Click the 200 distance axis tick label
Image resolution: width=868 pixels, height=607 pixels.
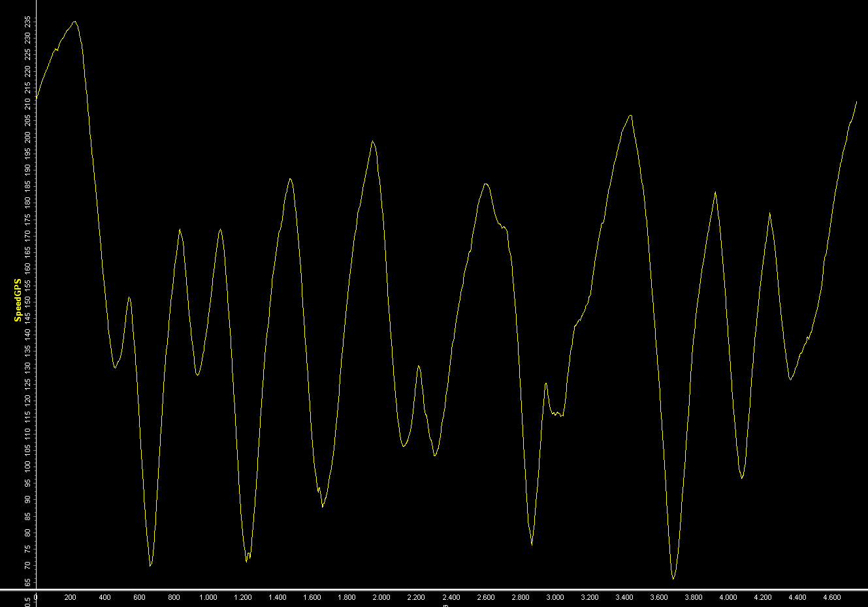click(70, 597)
